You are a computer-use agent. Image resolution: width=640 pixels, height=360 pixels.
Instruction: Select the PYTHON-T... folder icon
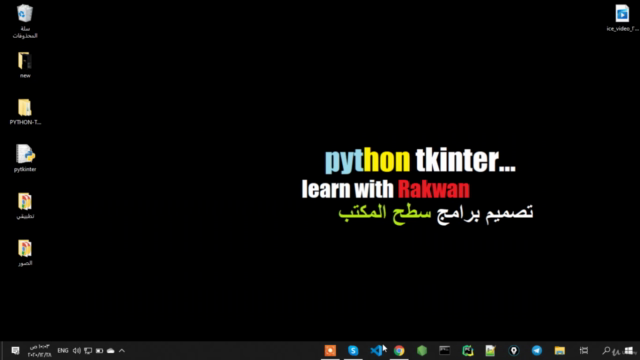point(25,111)
